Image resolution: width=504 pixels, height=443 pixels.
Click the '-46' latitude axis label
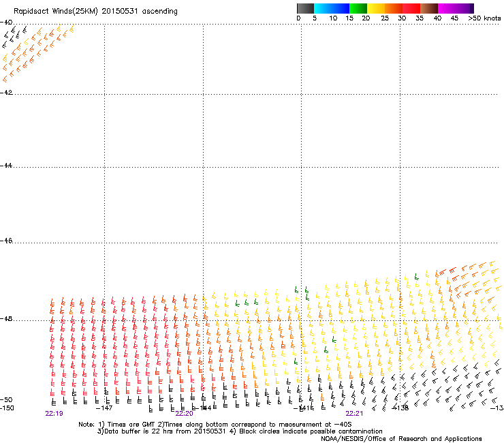(x=6, y=241)
